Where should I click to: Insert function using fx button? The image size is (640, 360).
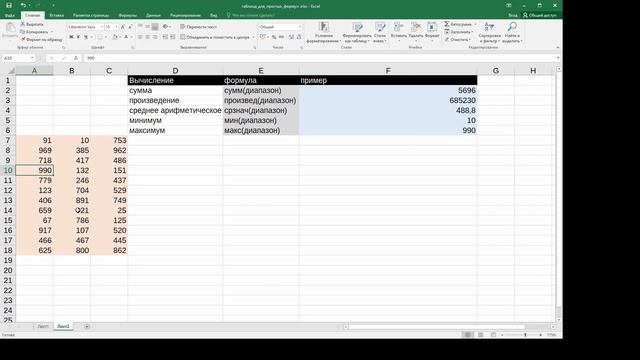click(x=76, y=58)
